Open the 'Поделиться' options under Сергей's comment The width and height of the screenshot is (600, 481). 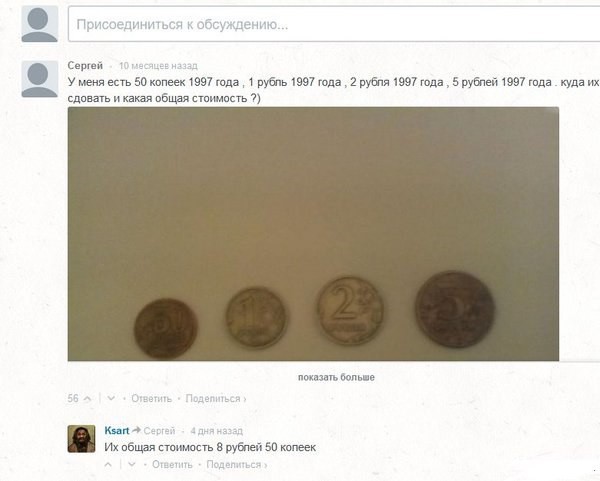click(x=215, y=399)
